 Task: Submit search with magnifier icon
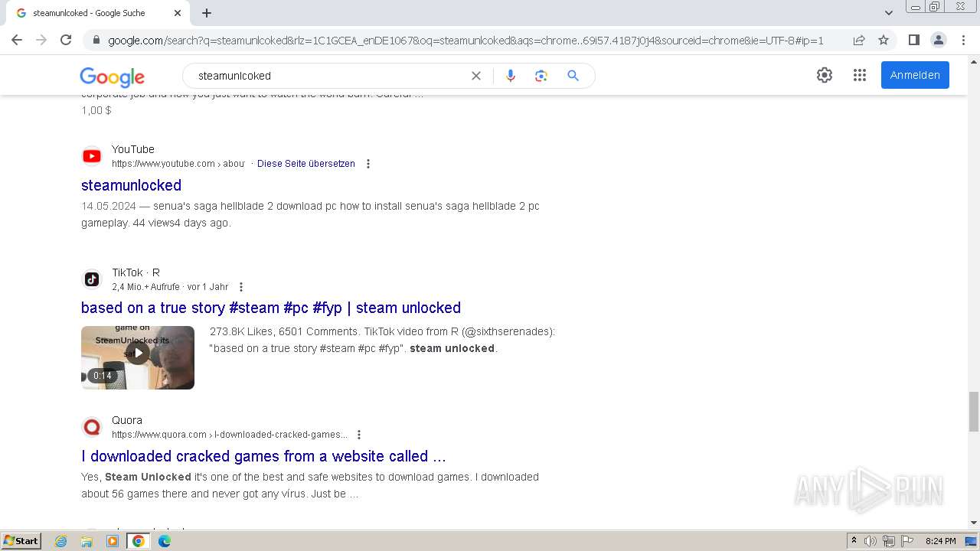[x=573, y=76]
